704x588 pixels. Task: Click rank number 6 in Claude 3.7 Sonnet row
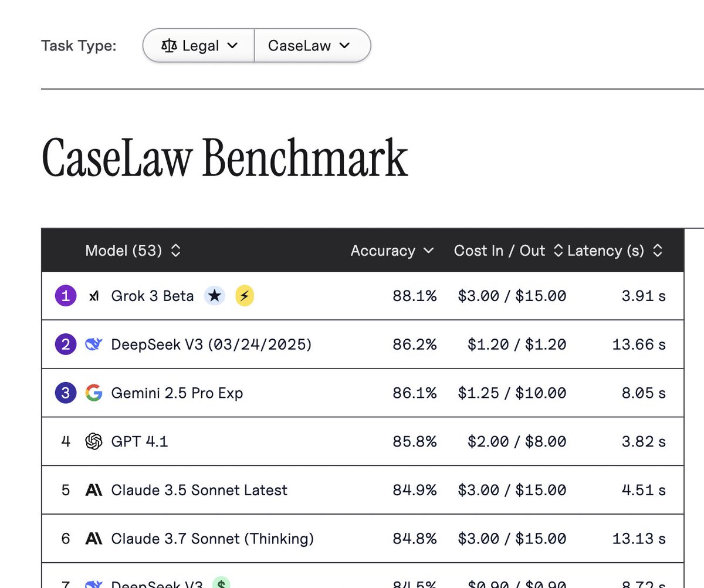pyautogui.click(x=66, y=538)
